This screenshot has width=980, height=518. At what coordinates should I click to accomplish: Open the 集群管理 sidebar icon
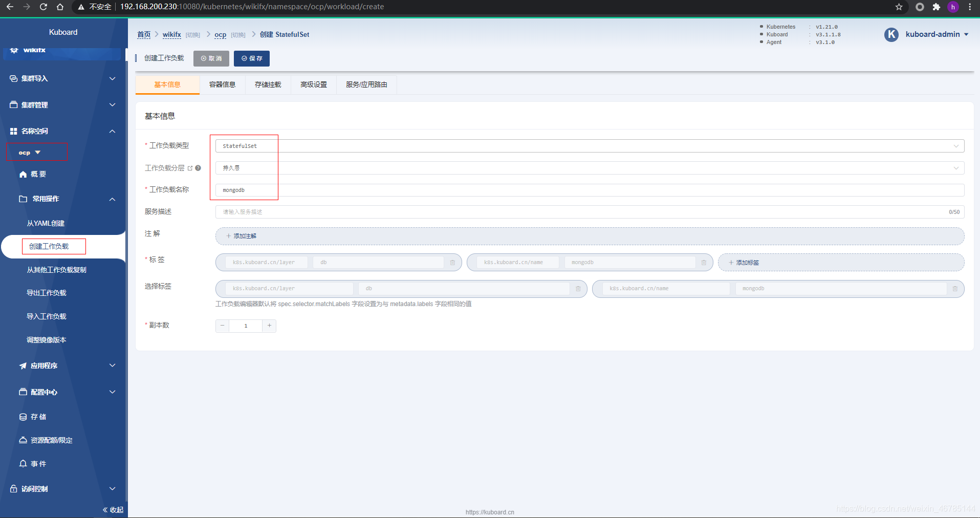(13, 104)
